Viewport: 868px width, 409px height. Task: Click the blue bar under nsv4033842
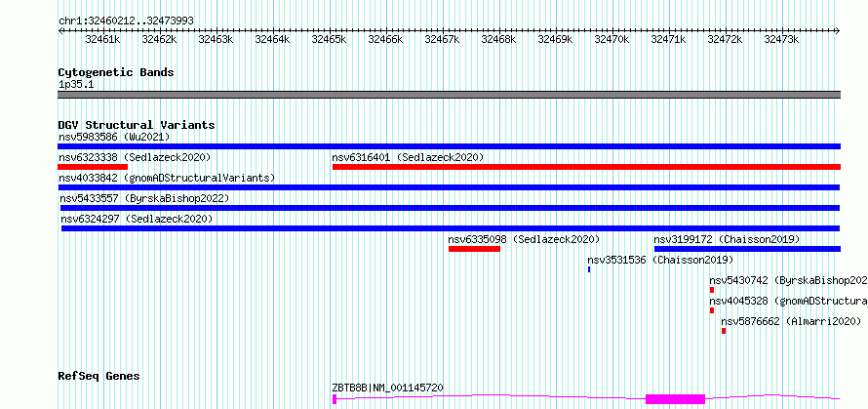449,187
